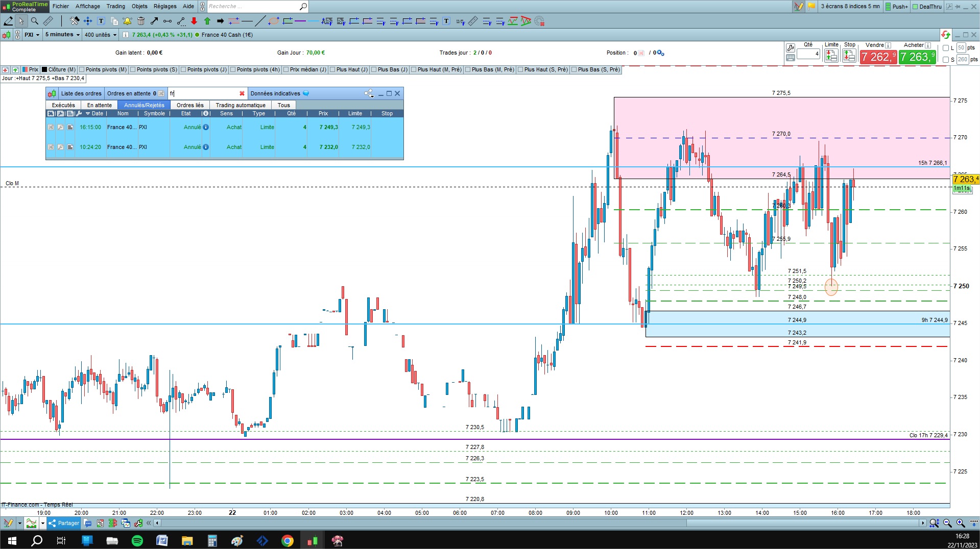
Task: Click the Partager button
Action: click(64, 523)
